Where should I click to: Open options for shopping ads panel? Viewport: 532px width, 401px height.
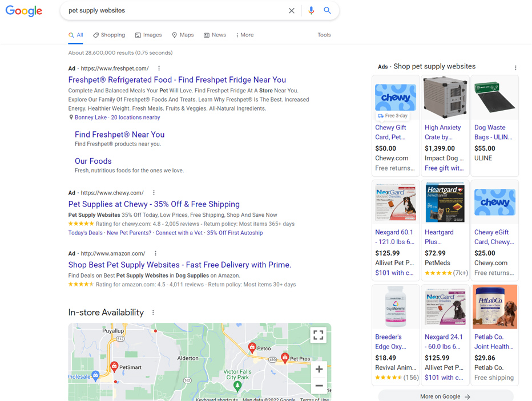[x=515, y=68]
